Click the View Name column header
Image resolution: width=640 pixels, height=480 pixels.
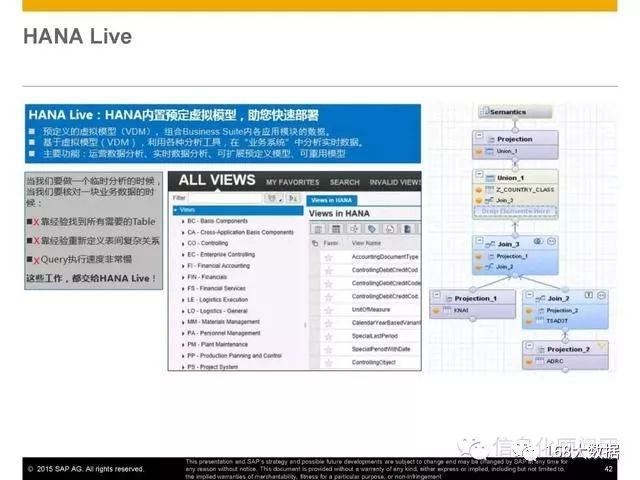tap(366, 243)
